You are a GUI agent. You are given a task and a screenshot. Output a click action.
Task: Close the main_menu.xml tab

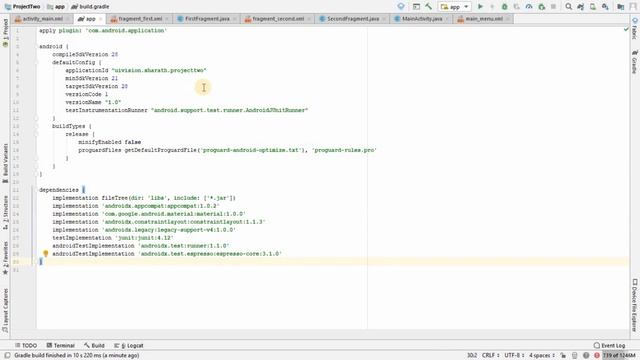click(x=507, y=19)
